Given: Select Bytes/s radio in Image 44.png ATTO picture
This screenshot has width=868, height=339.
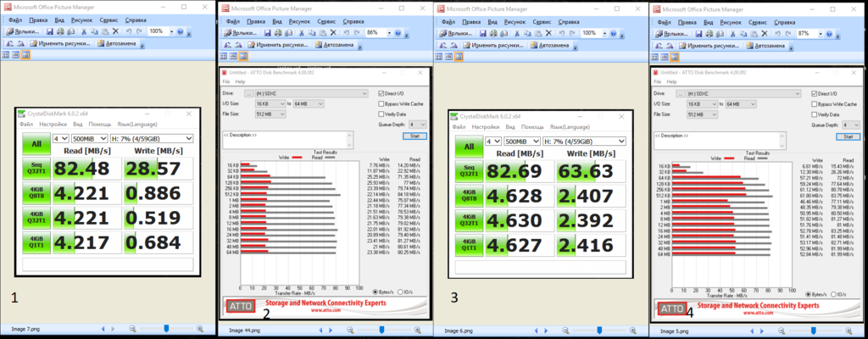Looking at the screenshot, I should (376, 292).
